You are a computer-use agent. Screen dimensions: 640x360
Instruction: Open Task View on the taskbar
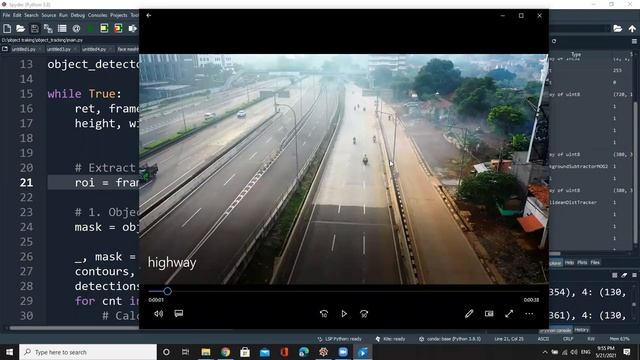(185, 352)
